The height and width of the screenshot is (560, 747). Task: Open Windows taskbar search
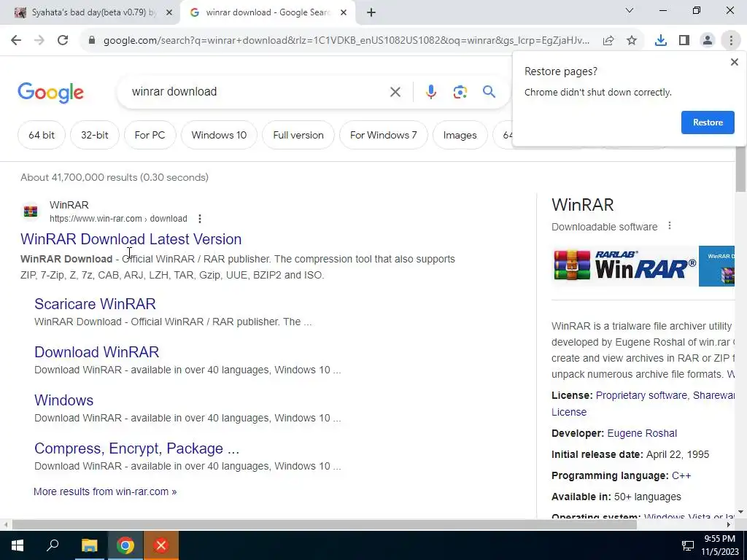[53, 545]
